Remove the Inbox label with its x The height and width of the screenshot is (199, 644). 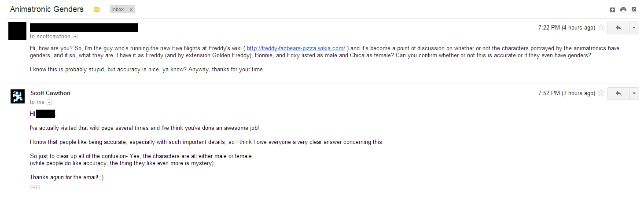131,9
